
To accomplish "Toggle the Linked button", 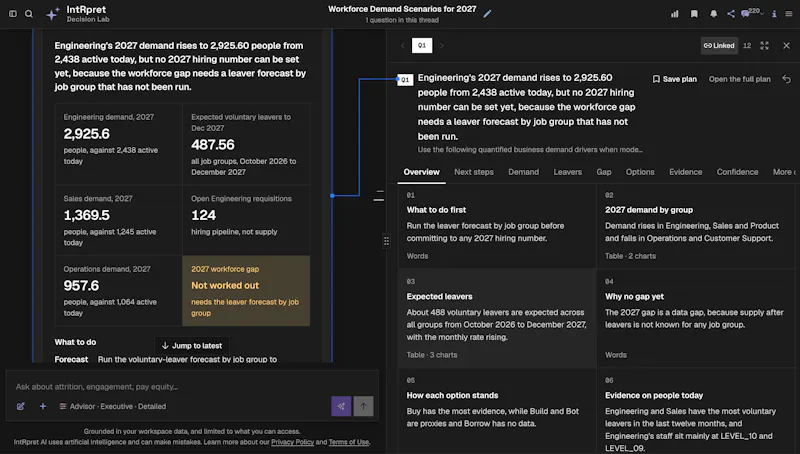I will [x=719, y=45].
